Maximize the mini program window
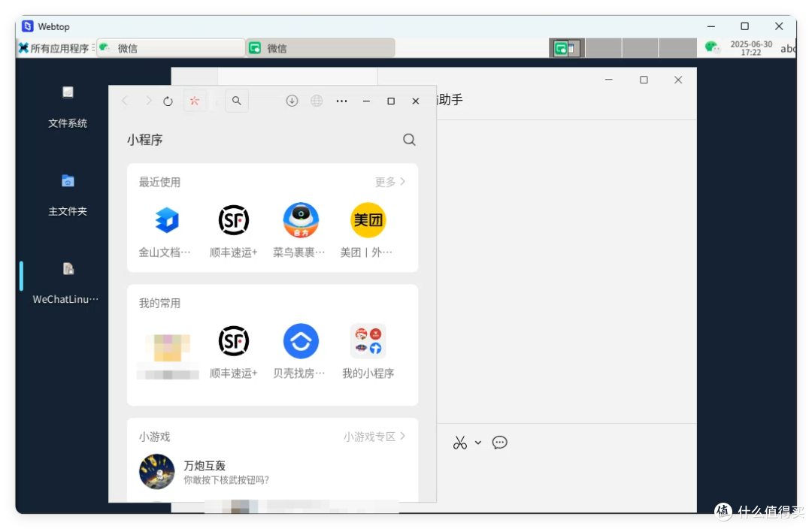This screenshot has height=529, width=812. [391, 101]
